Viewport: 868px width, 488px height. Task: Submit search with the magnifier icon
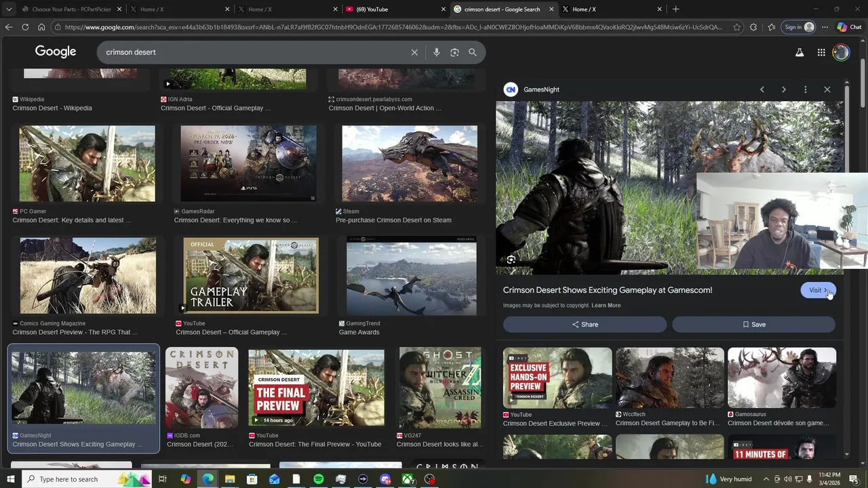pos(473,52)
